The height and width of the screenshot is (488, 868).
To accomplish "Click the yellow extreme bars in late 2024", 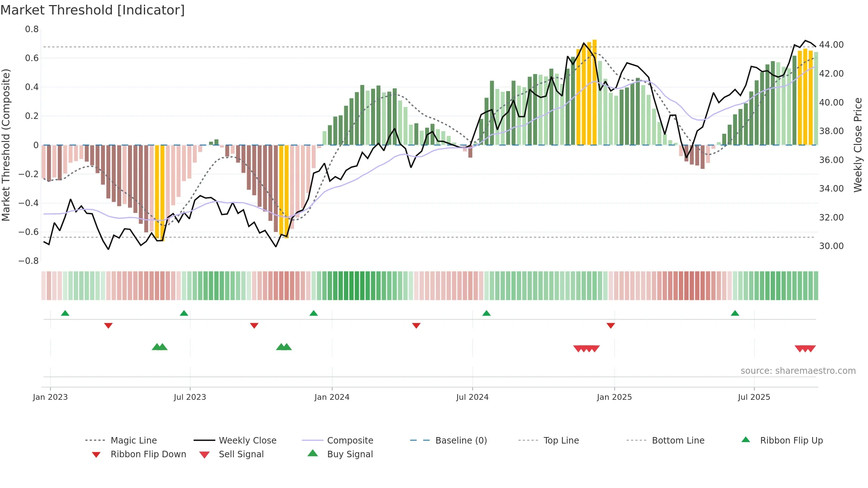I will [587, 93].
